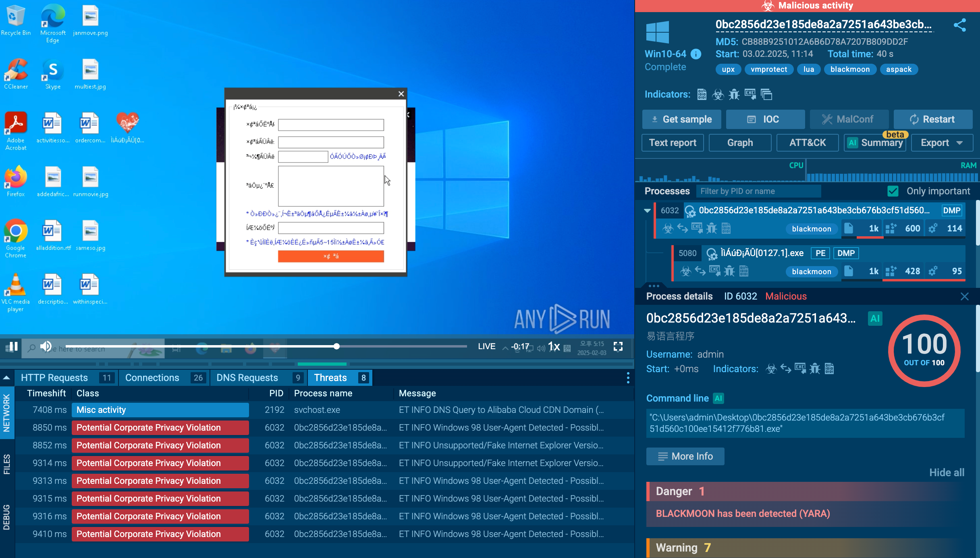
Task: Mute the recording with the speaker icon
Action: 46,346
